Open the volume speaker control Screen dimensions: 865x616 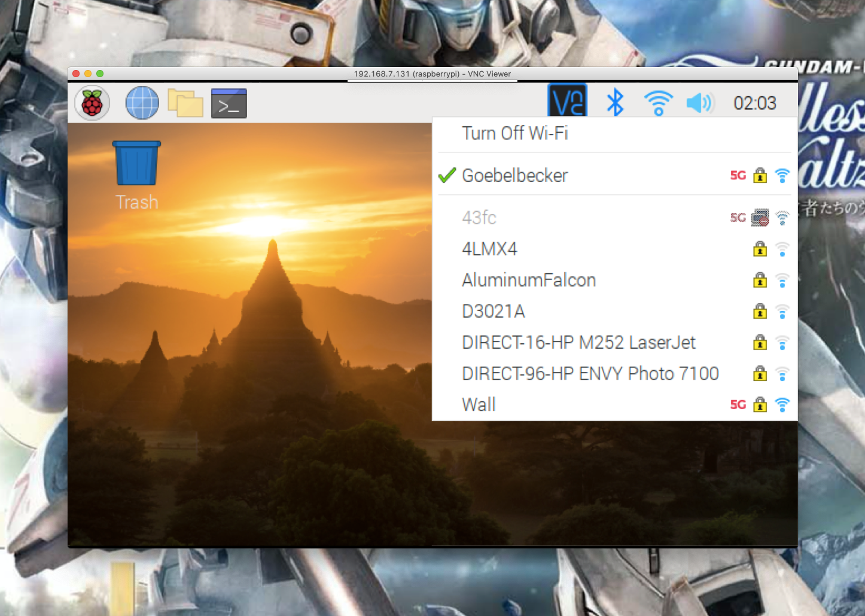click(700, 103)
